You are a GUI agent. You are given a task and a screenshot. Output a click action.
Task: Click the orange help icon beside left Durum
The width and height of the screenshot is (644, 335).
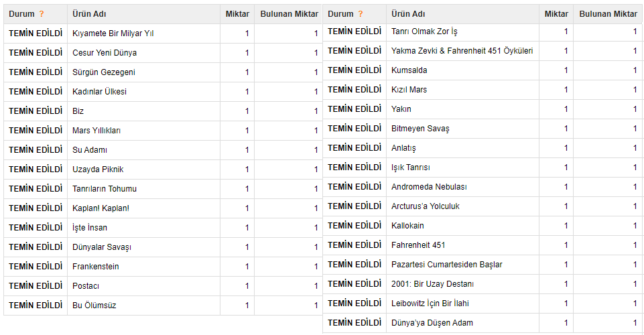coord(42,14)
